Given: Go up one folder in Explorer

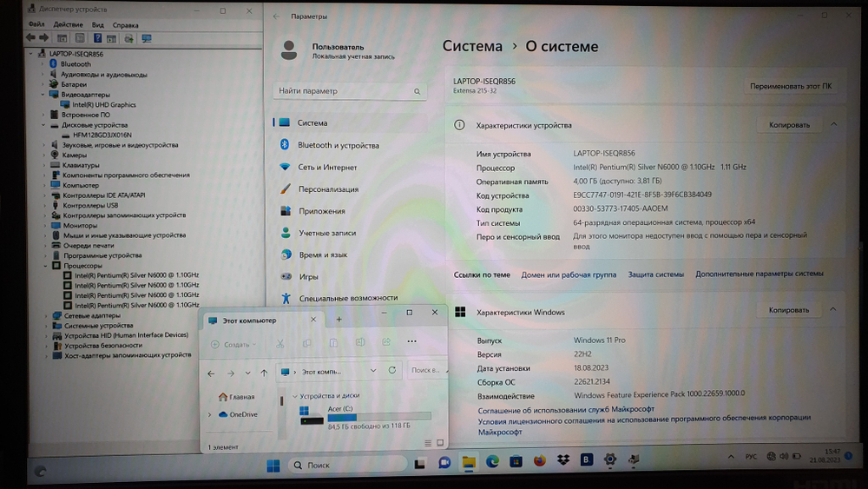Looking at the screenshot, I should [264, 373].
